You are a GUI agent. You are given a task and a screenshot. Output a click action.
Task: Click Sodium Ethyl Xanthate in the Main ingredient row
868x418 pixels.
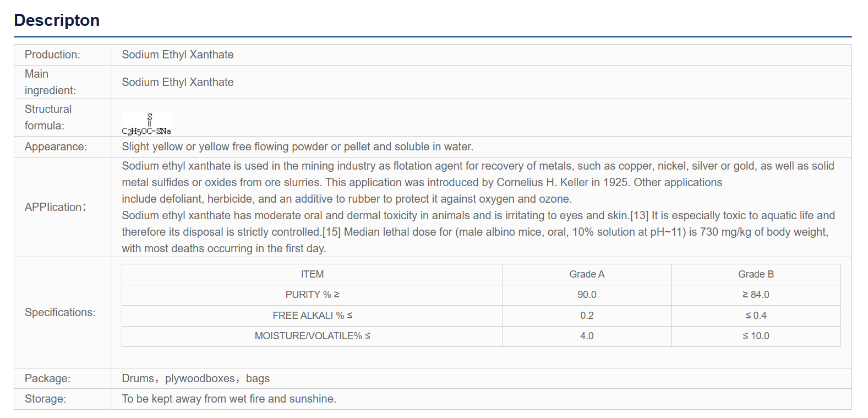coord(177,82)
